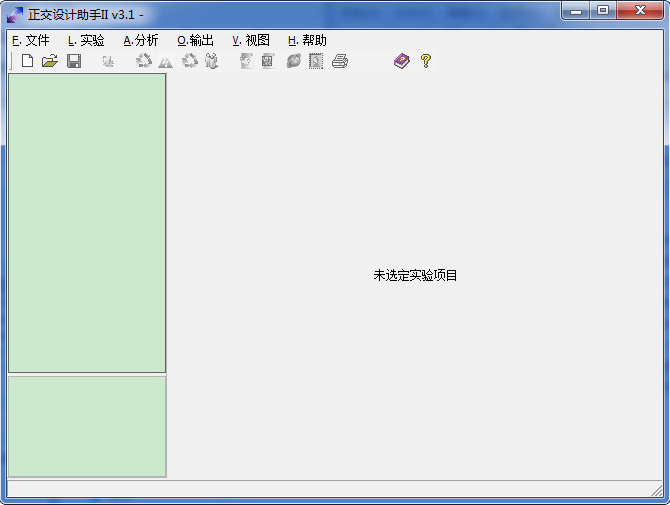
Task: Maximize the 正交设计助手 window
Action: point(603,10)
